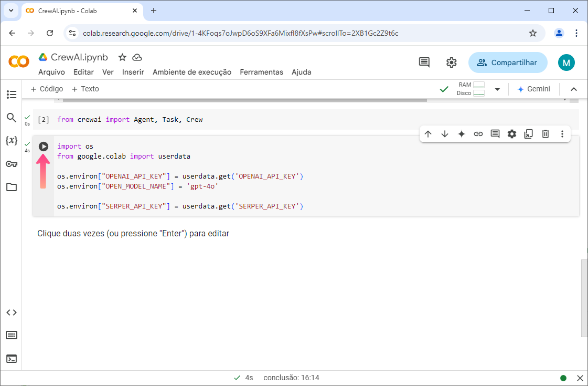Open the command palette icon

click(x=12, y=335)
